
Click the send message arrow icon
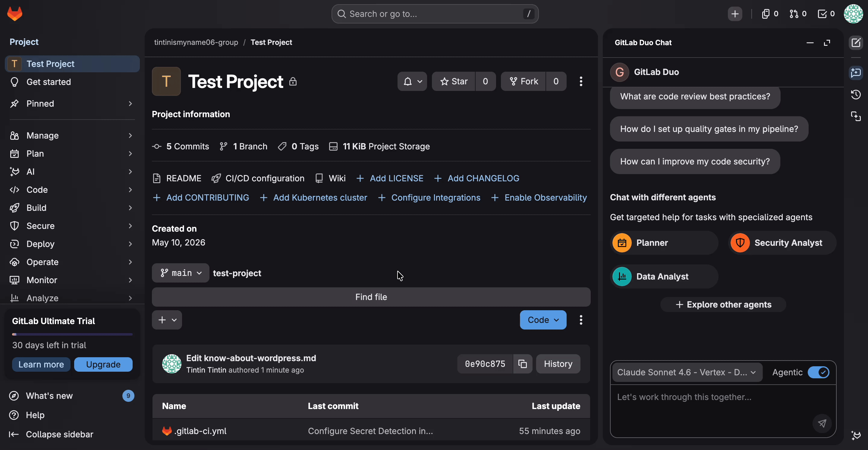coord(822,423)
